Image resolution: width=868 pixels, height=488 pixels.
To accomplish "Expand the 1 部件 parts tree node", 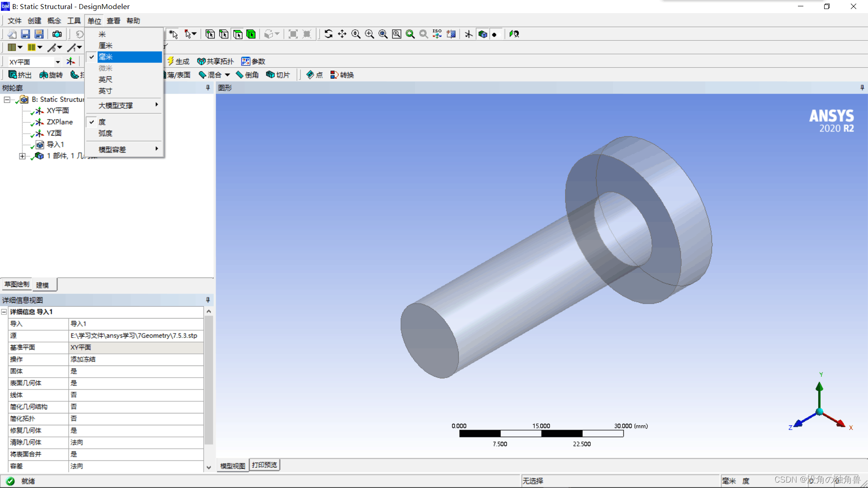I will point(22,156).
